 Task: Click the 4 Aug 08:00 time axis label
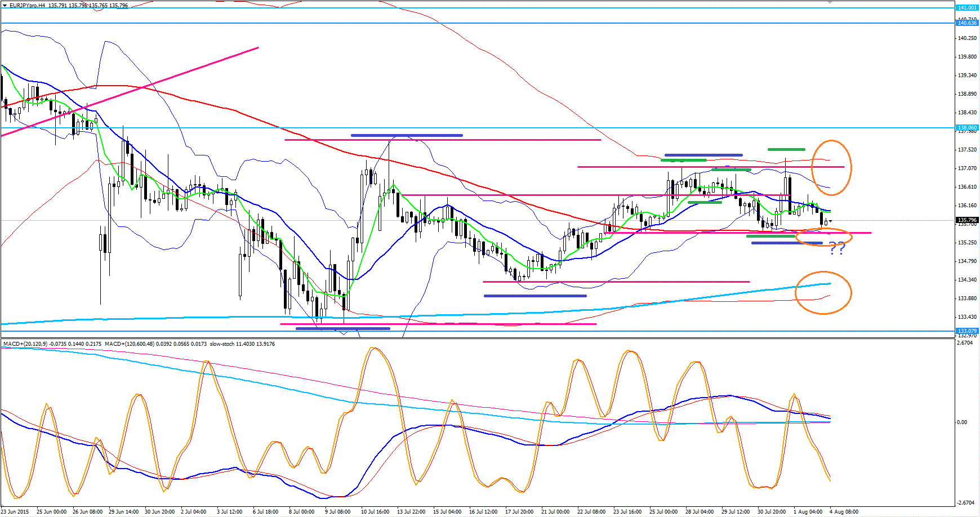844,512
